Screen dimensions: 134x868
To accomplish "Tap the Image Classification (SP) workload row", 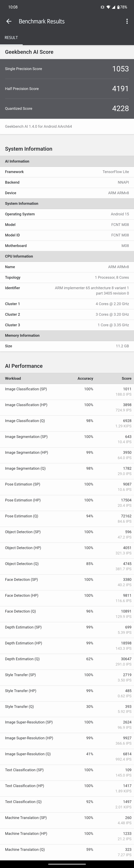I will (x=67, y=392).
